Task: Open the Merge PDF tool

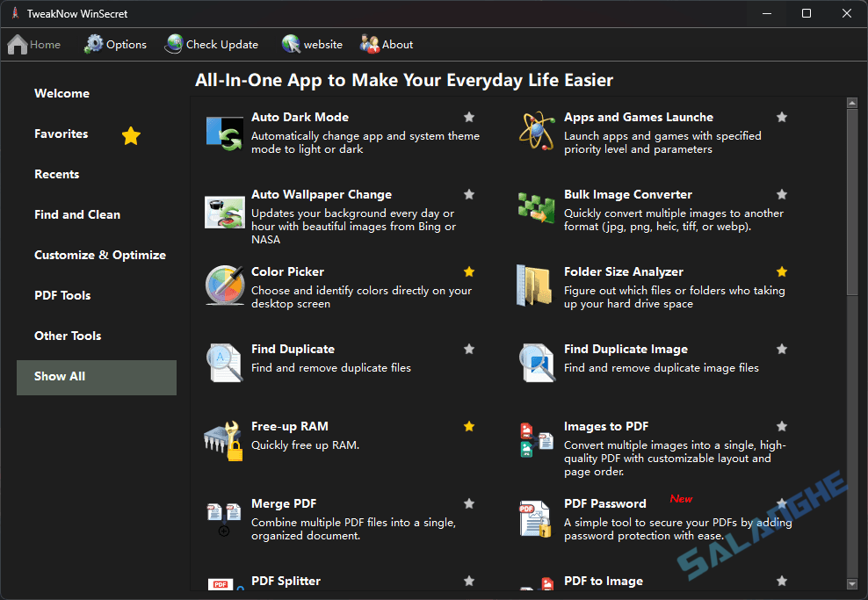Action: click(283, 503)
